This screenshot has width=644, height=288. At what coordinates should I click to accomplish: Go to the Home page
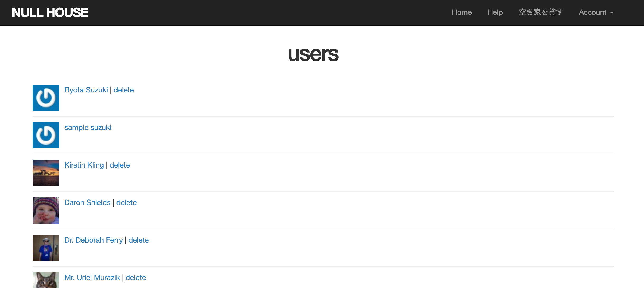coord(461,12)
